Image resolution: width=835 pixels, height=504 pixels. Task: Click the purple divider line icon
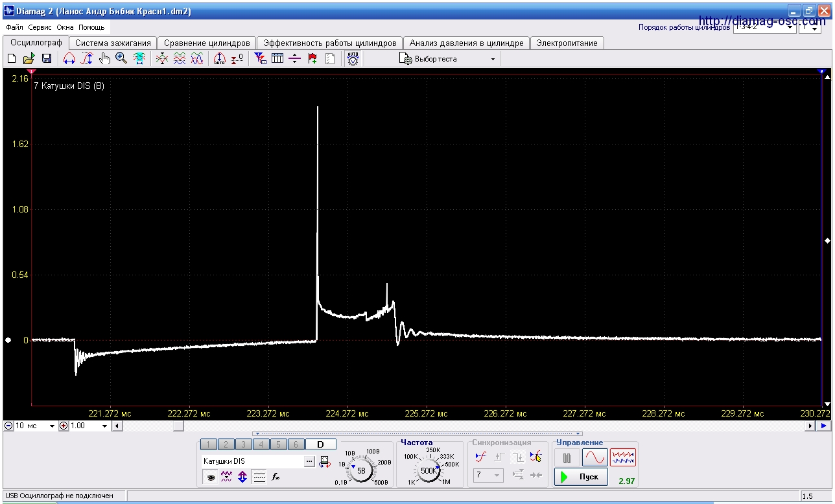click(295, 59)
